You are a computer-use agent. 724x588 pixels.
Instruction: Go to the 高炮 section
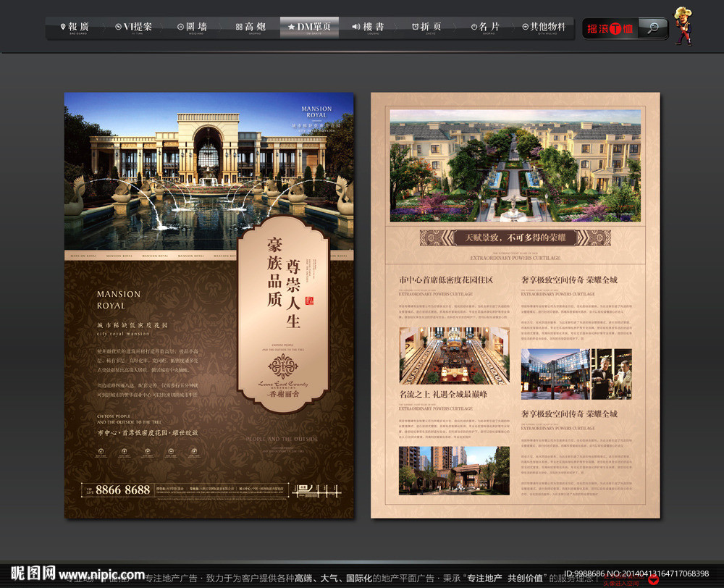tap(251, 28)
